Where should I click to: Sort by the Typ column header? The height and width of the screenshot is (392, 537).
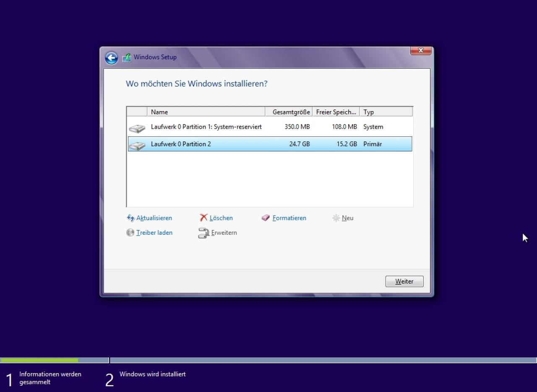(386, 112)
